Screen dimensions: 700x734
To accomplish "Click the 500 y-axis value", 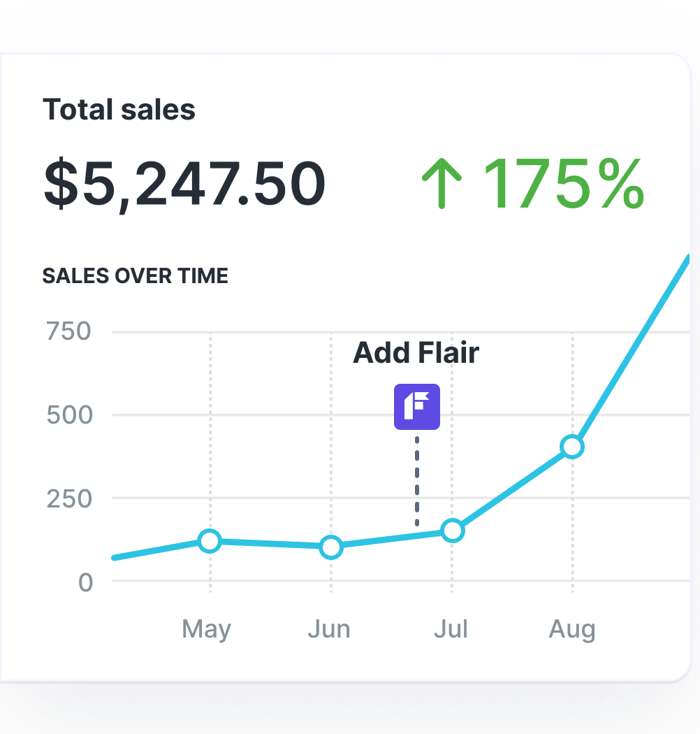I will [x=68, y=415].
